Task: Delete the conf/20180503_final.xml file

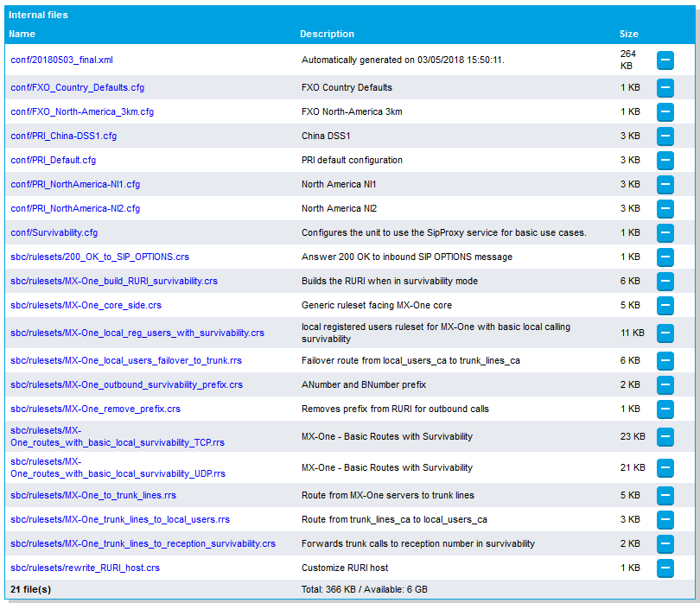Action: 665,60
